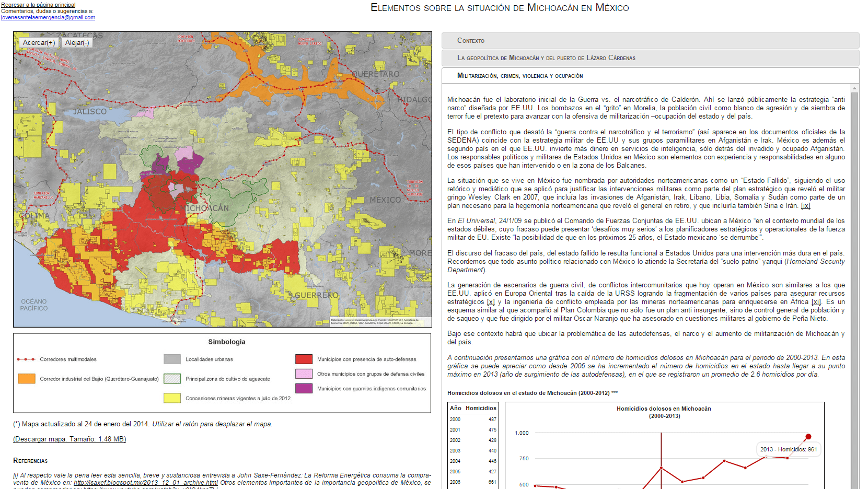This screenshot has width=868, height=489.
Task: Click the 2004 row in homicides table
Action: pyautogui.click(x=473, y=461)
